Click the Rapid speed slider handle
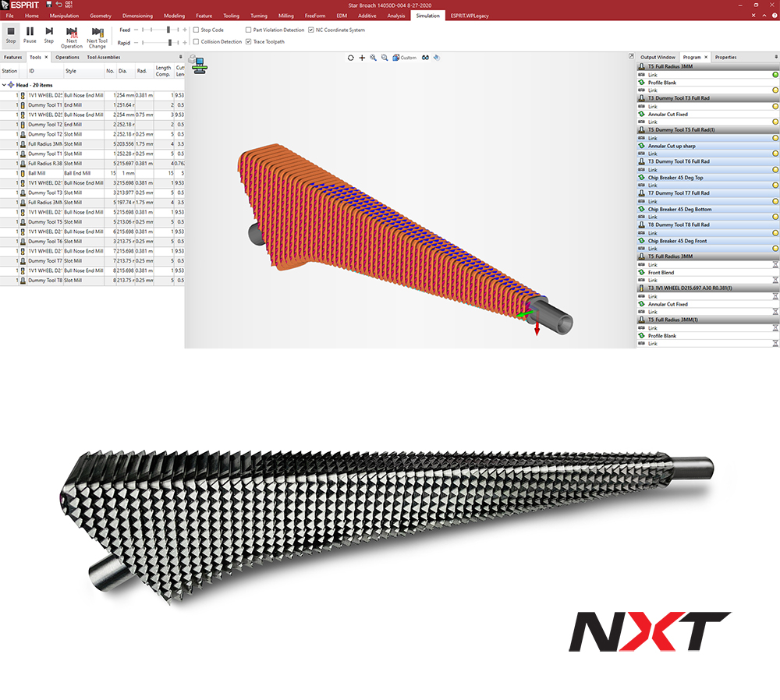 169,43
